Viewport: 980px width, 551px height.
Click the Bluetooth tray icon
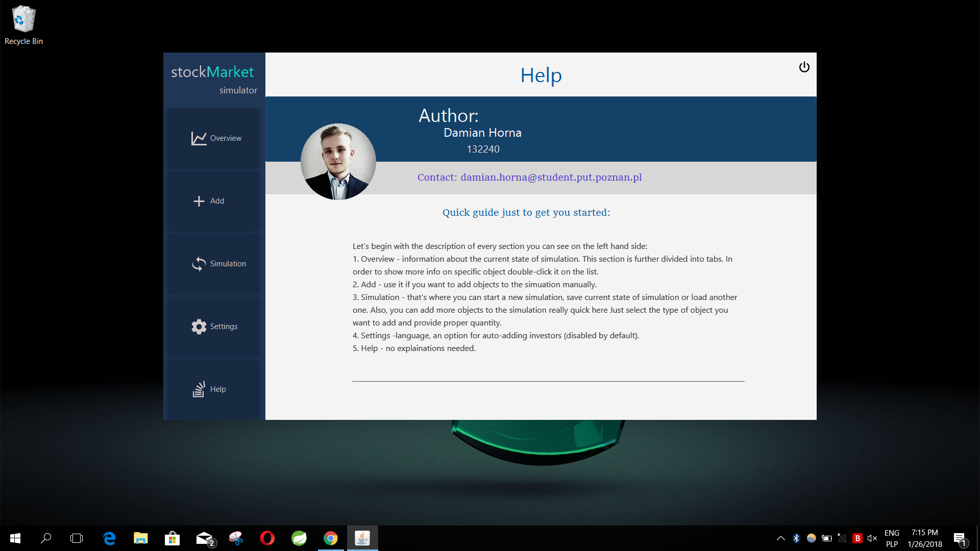(796, 538)
